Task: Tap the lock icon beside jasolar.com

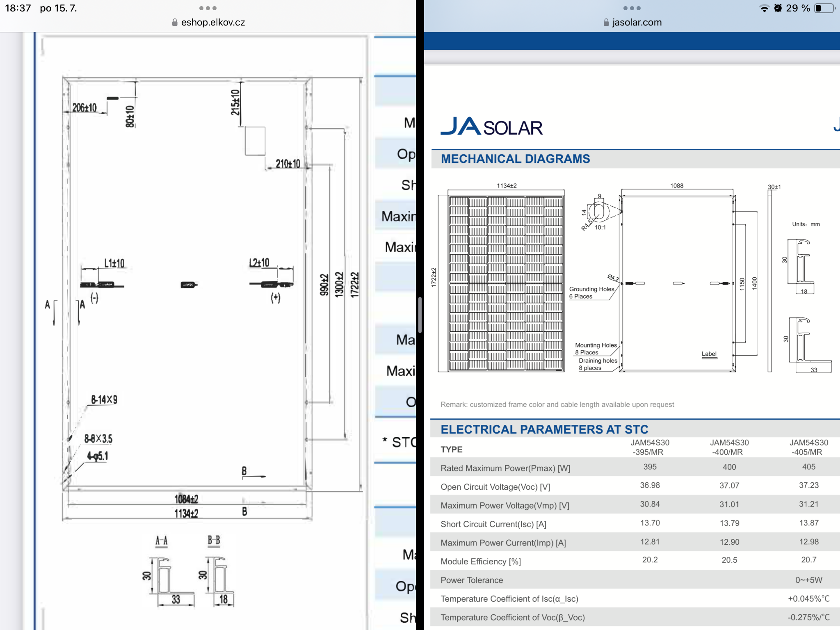Action: click(x=606, y=23)
